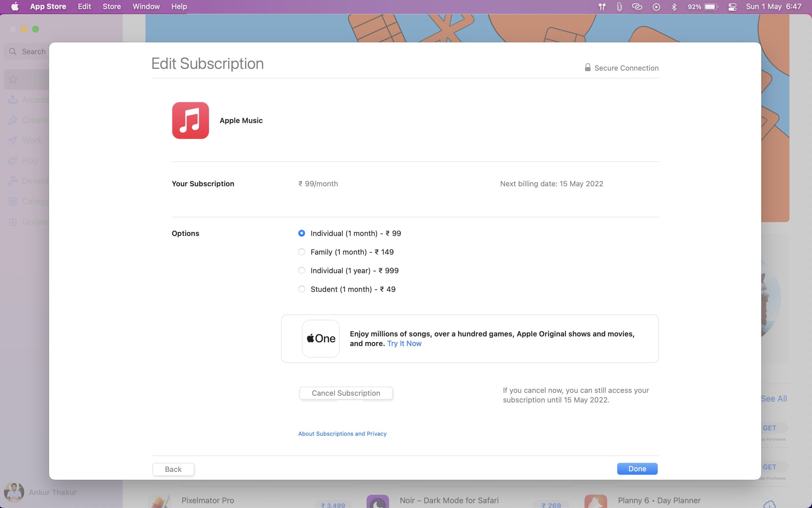Viewport: 812px width, 508px height.
Task: Open the Window menu
Action: pos(146,6)
